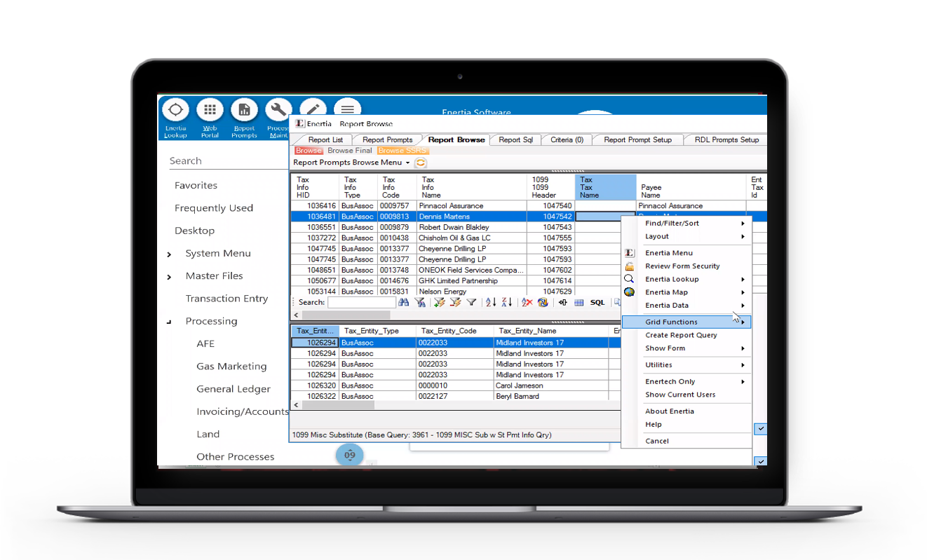Image resolution: width=927 pixels, height=560 pixels.
Task: Click the Enertia logo in Report Browse title
Action: pyautogui.click(x=300, y=123)
